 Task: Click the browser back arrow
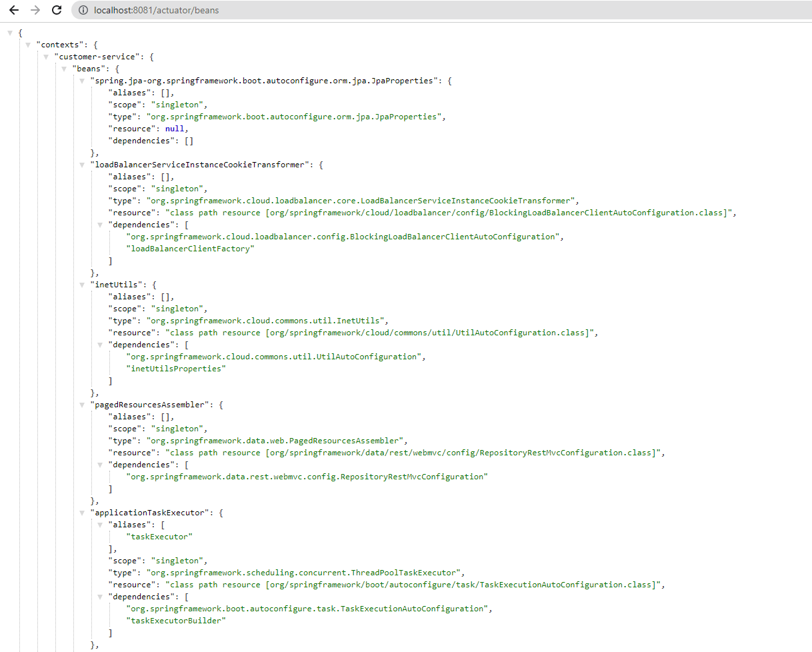pos(13,10)
